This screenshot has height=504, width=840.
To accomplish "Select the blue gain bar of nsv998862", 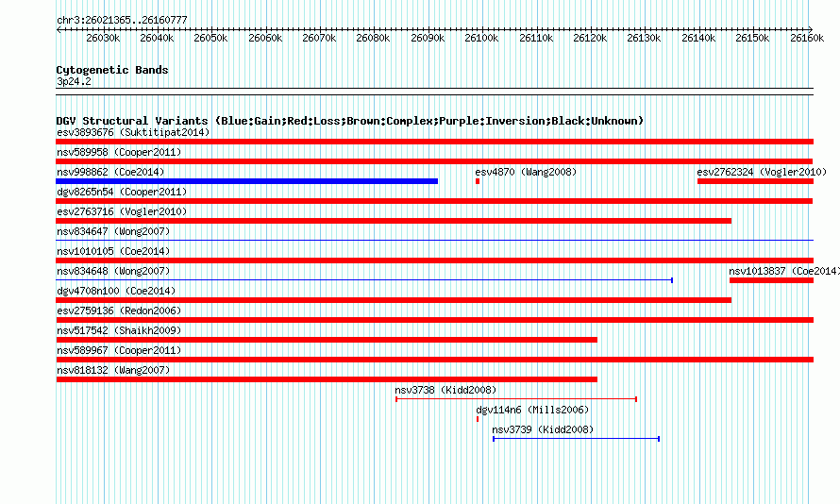I will 247,181.
